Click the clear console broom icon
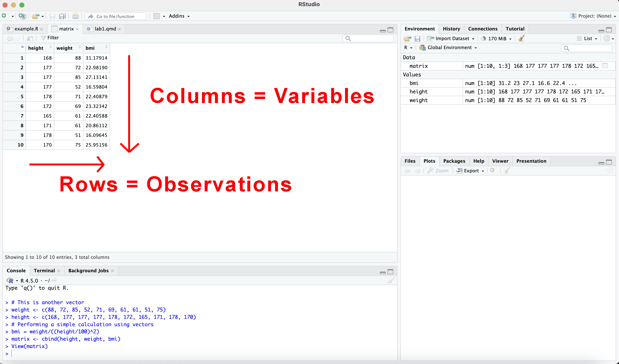The image size is (619, 364). coord(391,280)
